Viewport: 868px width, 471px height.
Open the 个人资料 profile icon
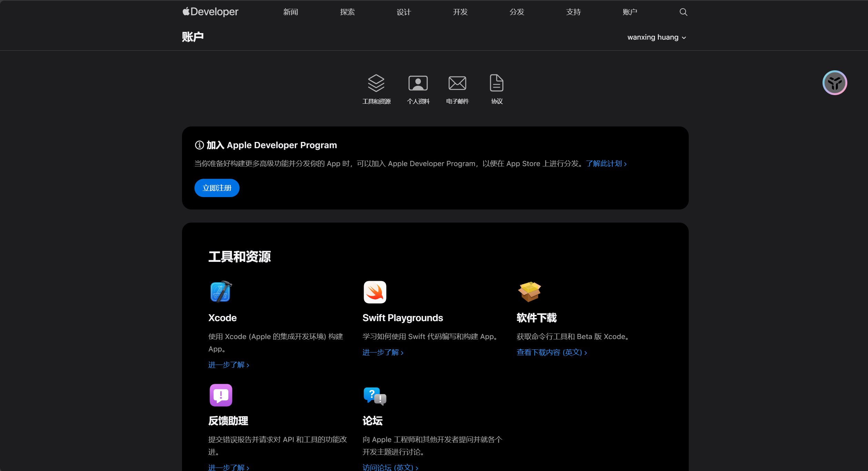coord(418,83)
